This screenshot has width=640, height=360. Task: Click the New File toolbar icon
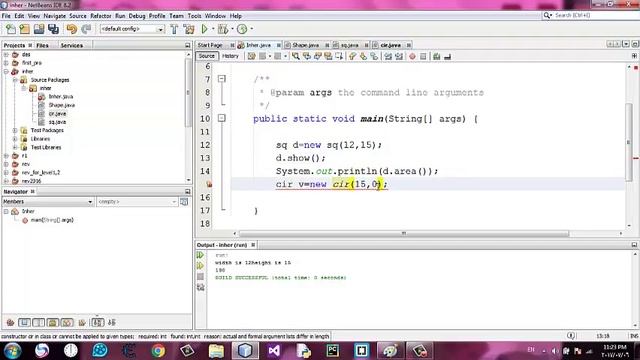[x=11, y=29]
